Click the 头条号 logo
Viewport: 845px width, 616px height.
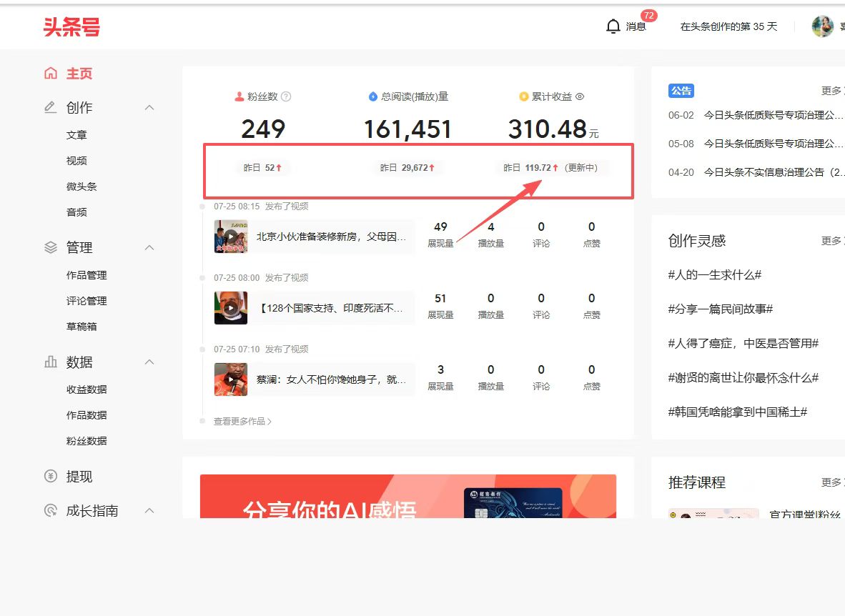coord(71,27)
